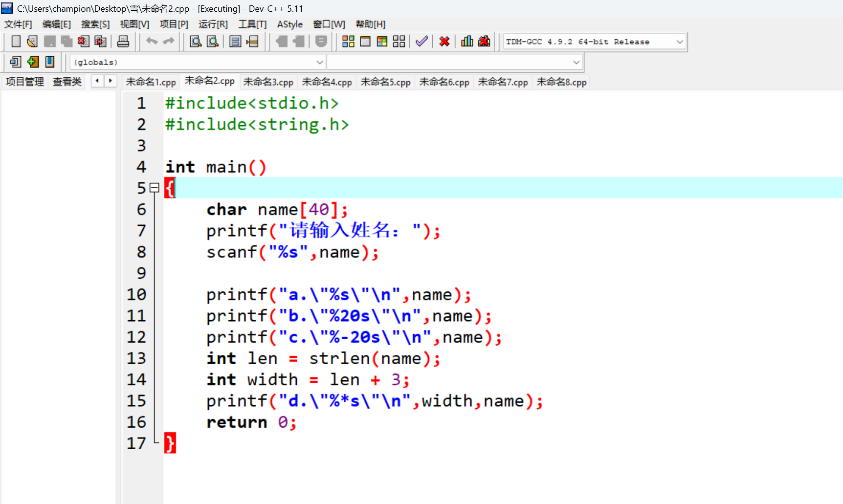This screenshot has height=504, width=843.
Task: Open the empty function list dropdown
Action: click(455, 63)
